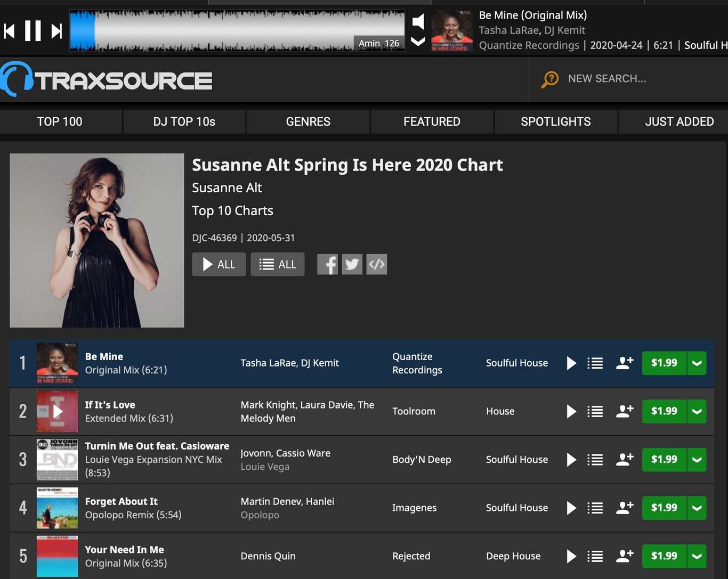
Task: Play all tracks in the chart
Action: [219, 264]
